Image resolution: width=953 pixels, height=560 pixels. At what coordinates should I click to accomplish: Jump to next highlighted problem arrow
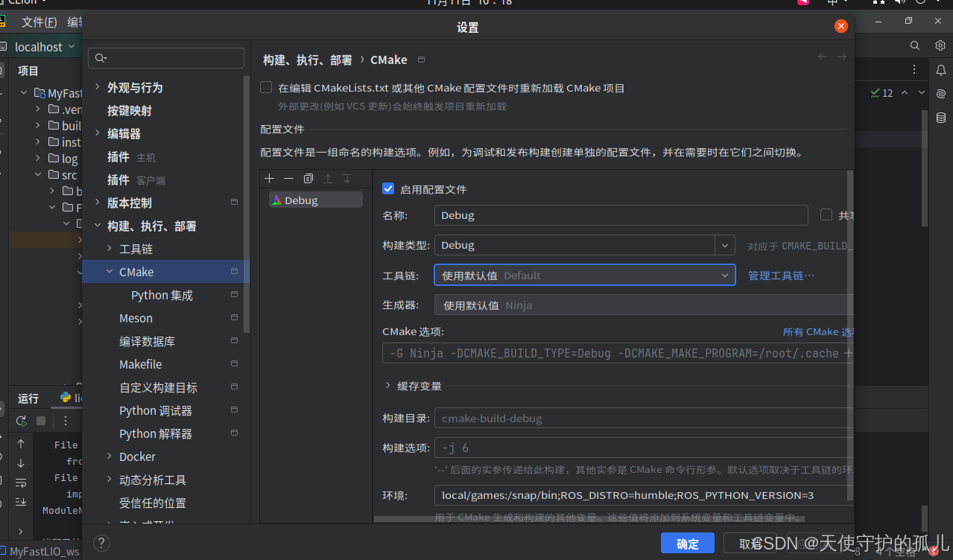[922, 93]
